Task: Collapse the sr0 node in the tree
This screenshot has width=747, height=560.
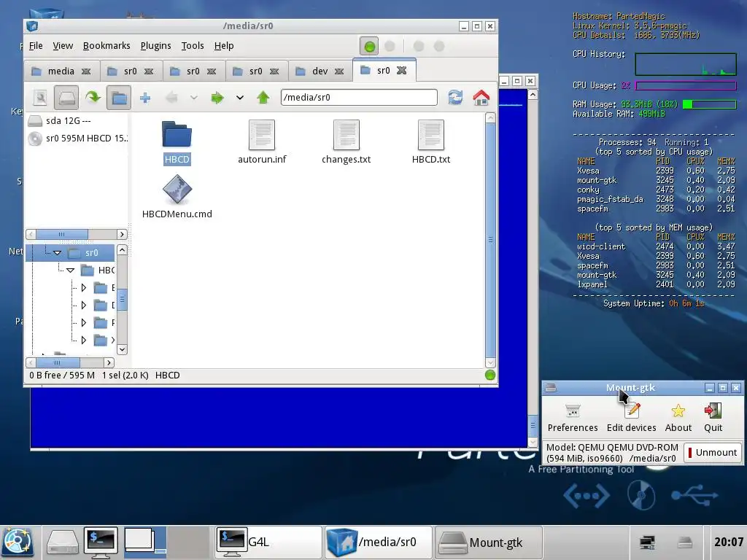Action: 57,253
